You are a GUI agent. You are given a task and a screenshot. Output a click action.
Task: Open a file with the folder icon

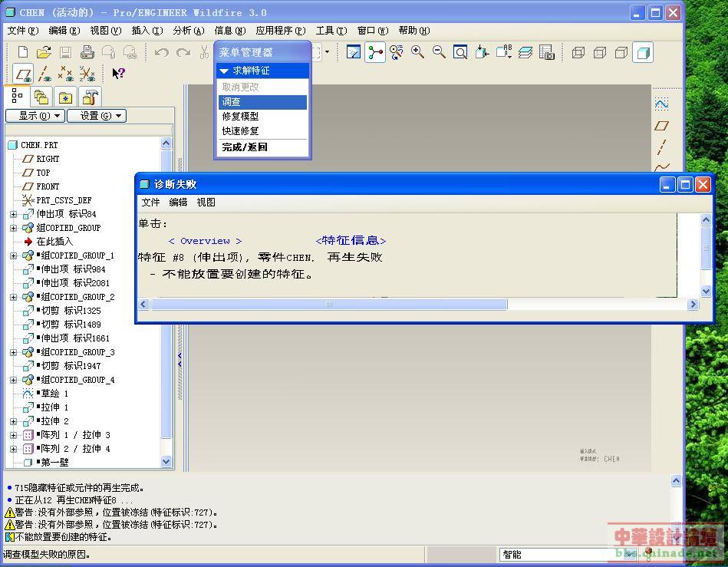click(x=44, y=52)
